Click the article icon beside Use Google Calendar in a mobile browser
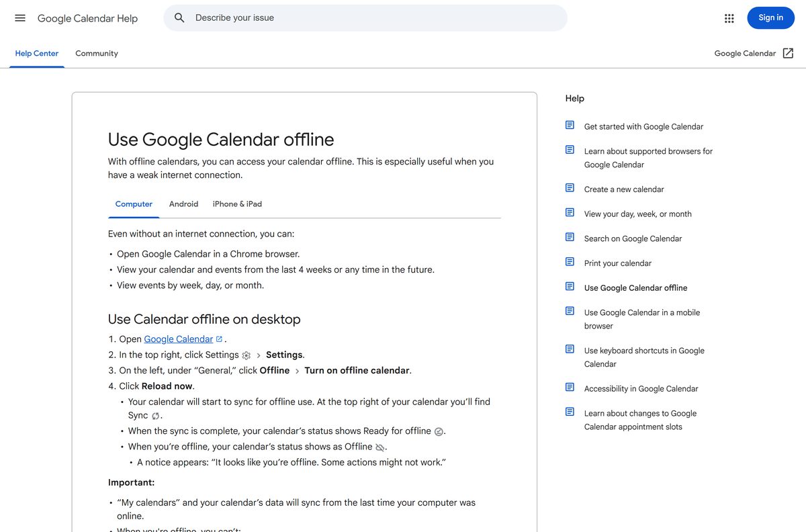 point(570,311)
